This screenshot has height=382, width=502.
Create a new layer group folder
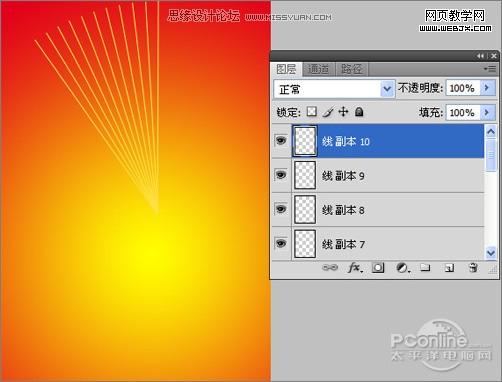(425, 267)
